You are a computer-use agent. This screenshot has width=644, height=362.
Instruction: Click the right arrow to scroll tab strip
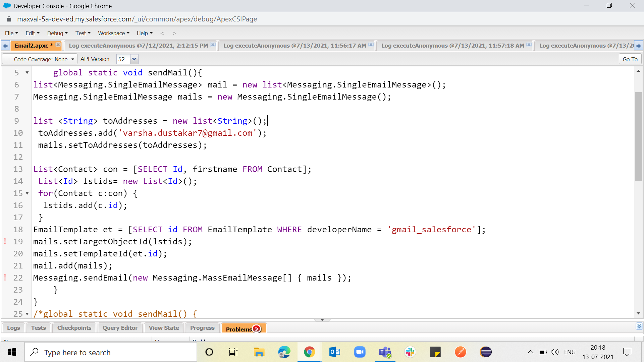[x=639, y=46]
